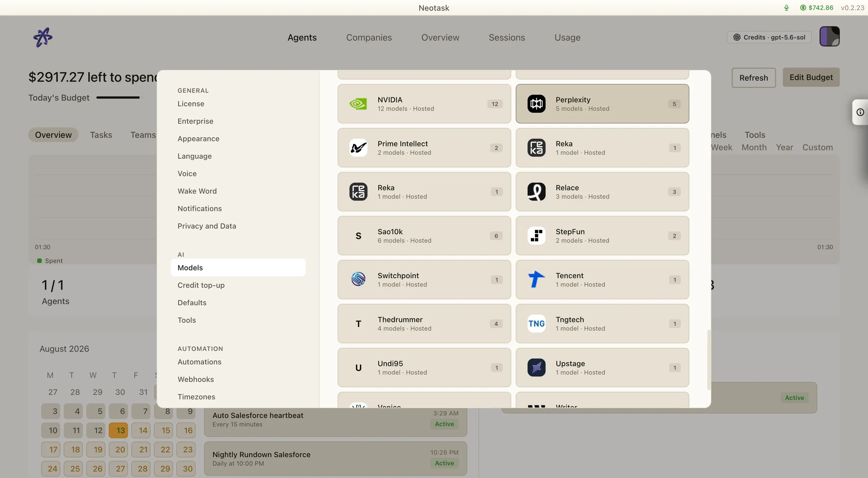The width and height of the screenshot is (868, 478).
Task: Open Voice settings
Action: point(238,174)
